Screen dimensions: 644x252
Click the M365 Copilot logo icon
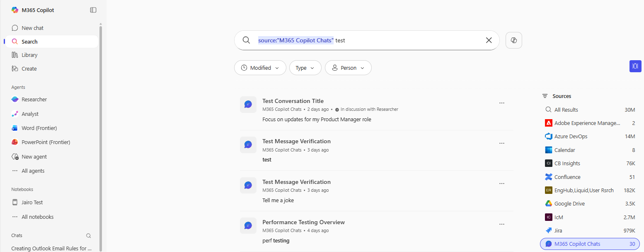(15, 10)
